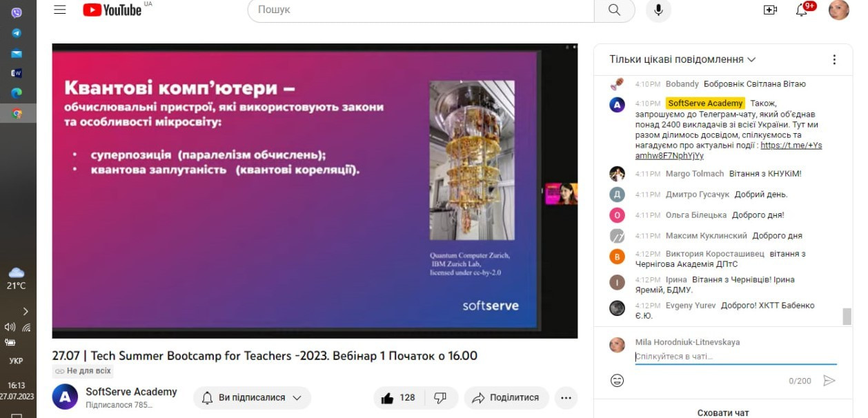Open the Telegram chat link in the message
Viewport: 868px width, 418px height.
(729, 150)
